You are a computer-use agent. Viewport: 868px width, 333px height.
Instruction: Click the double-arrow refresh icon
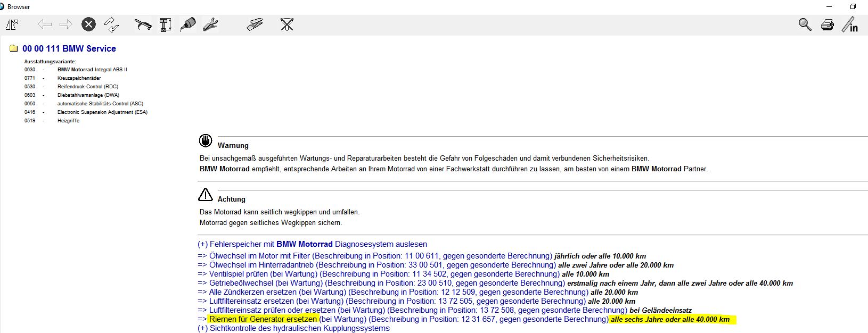111,24
